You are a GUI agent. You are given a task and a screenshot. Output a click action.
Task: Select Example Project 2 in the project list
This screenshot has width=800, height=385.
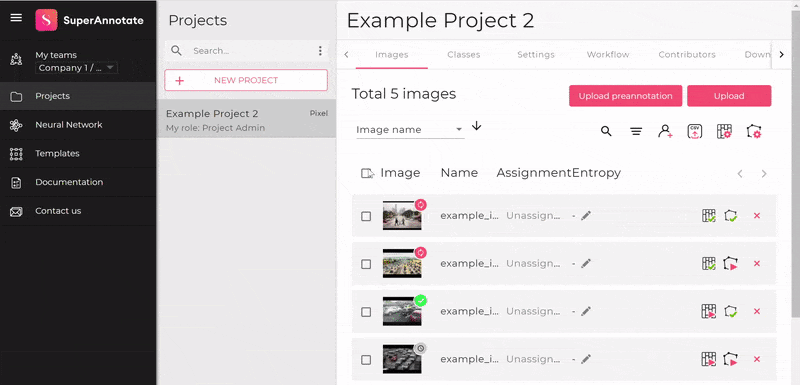point(246,120)
